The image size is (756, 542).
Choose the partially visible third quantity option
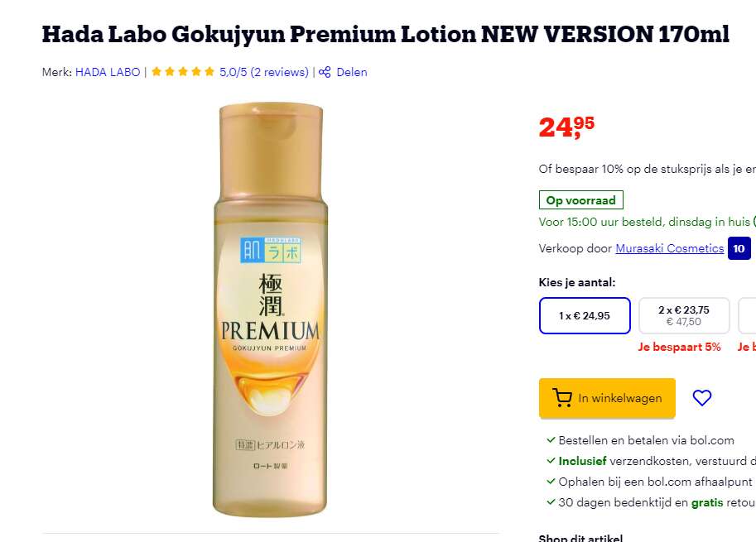click(x=748, y=315)
